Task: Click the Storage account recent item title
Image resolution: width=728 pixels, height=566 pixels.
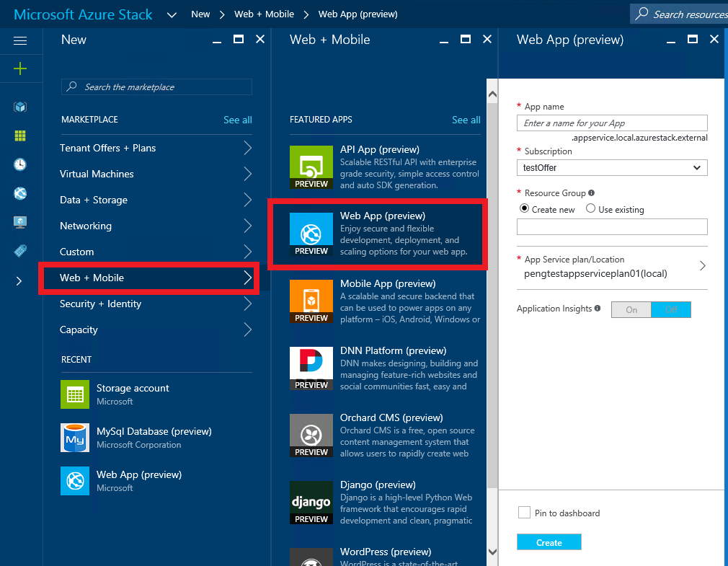Action: click(133, 388)
